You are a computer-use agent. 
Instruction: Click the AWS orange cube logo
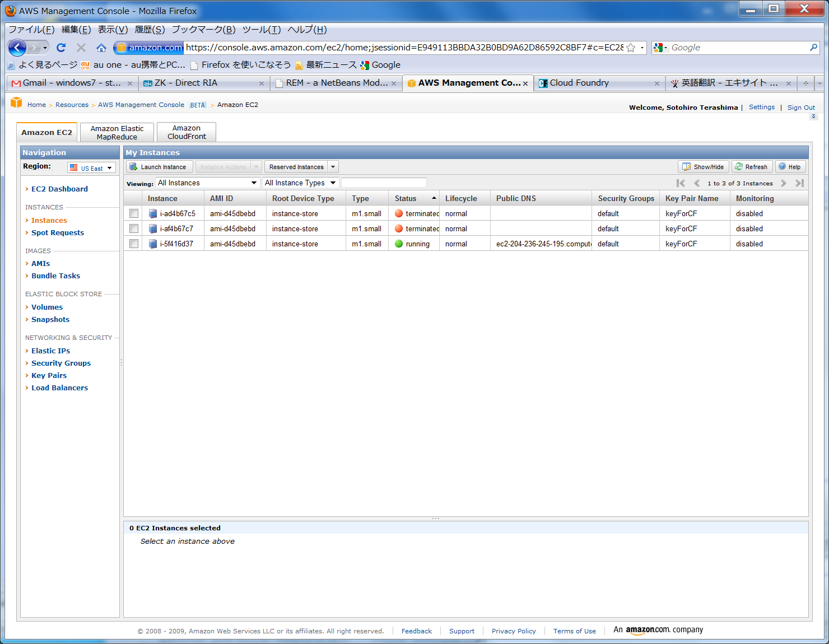pyautogui.click(x=16, y=102)
